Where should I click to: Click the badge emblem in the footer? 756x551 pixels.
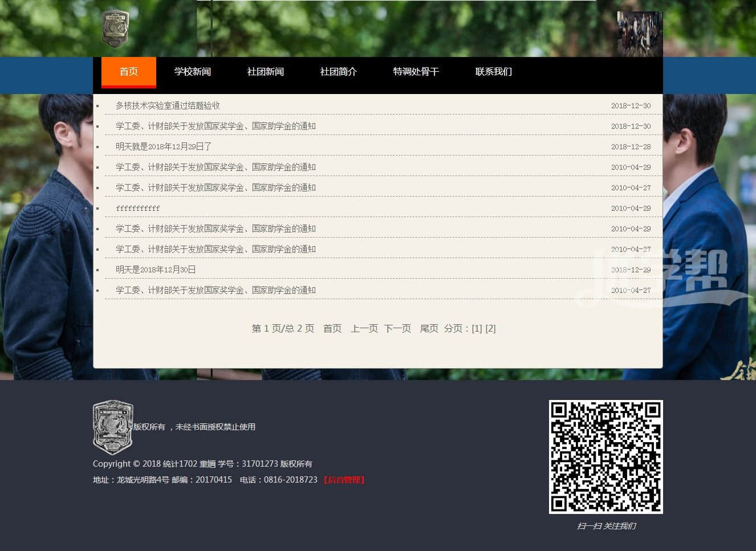(113, 426)
